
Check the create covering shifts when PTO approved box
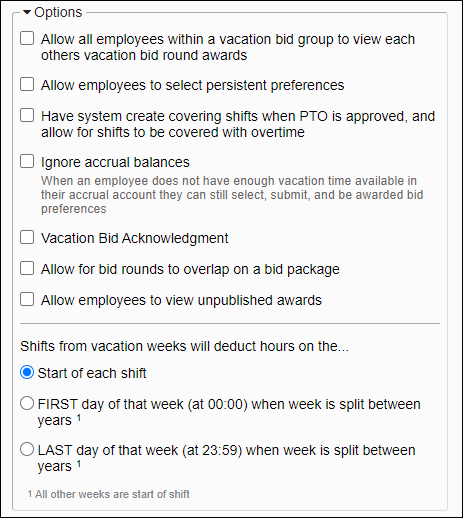(27, 115)
